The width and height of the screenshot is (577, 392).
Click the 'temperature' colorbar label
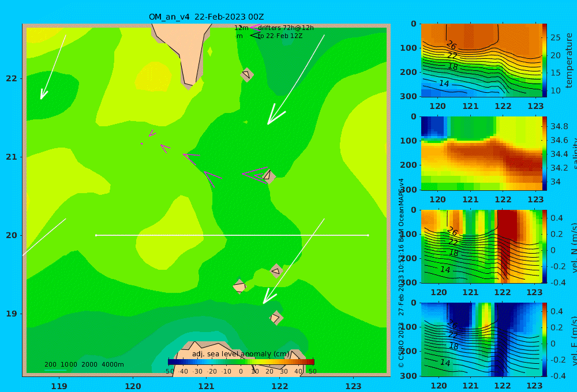(x=569, y=61)
